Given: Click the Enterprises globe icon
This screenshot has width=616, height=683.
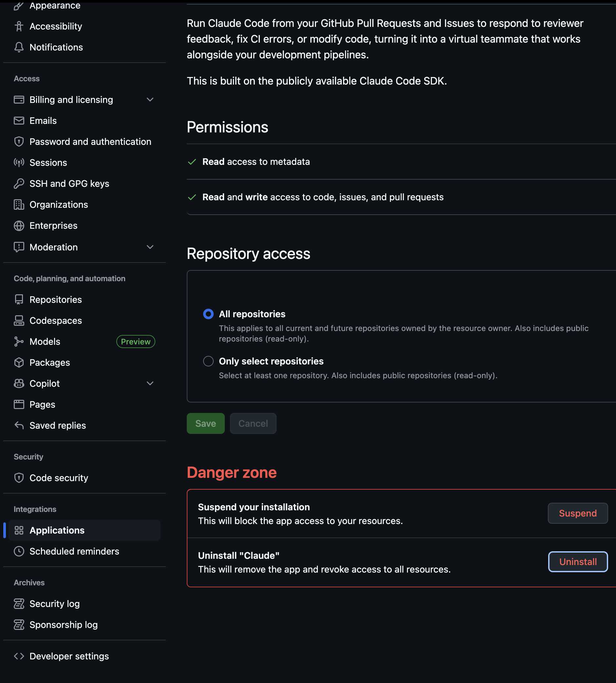Looking at the screenshot, I should [19, 225].
